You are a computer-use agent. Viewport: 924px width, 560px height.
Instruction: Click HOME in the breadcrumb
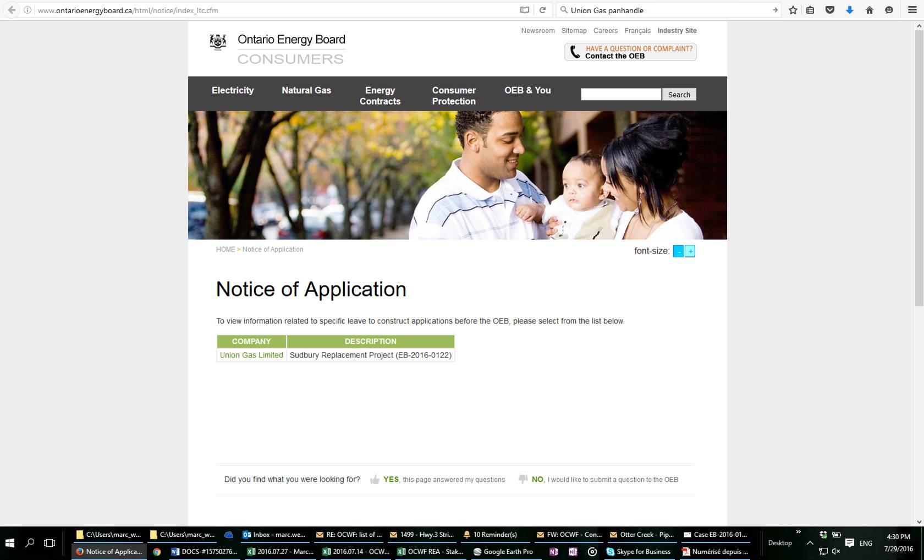(x=226, y=249)
